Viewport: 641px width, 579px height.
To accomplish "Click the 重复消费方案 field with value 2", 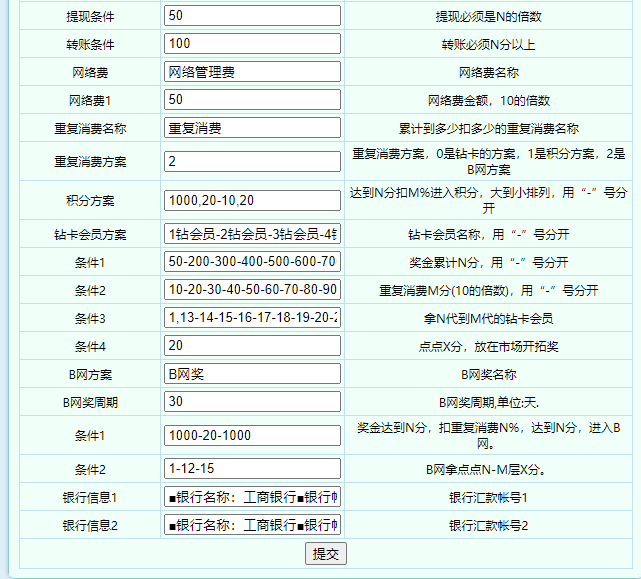I will [x=252, y=162].
